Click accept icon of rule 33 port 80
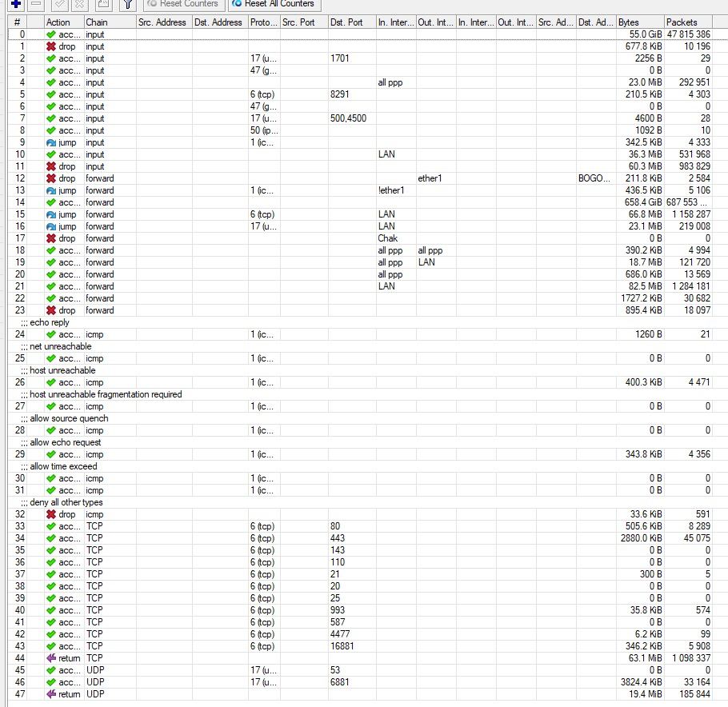This screenshot has width=728, height=707. click(51, 526)
